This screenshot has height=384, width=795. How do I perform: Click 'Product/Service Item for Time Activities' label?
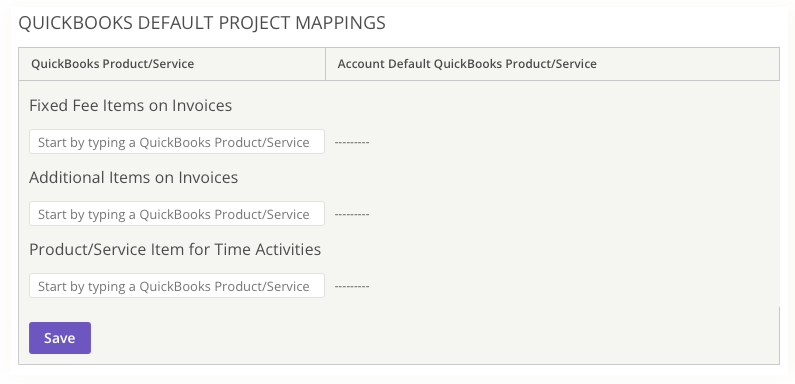point(175,250)
